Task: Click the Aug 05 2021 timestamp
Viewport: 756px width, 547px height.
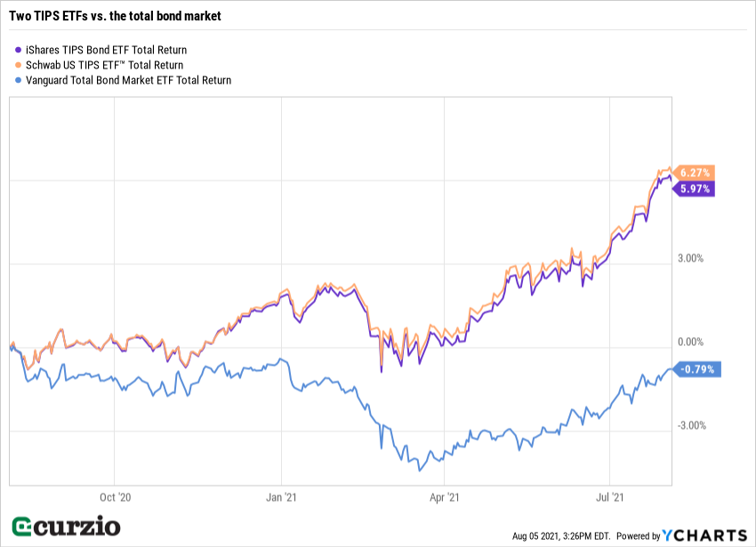Action: point(560,536)
